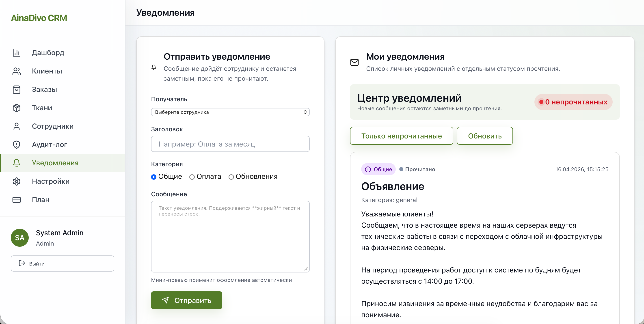Click the paper plane icon on Отправить
The height and width of the screenshot is (324, 644).
[x=165, y=300]
